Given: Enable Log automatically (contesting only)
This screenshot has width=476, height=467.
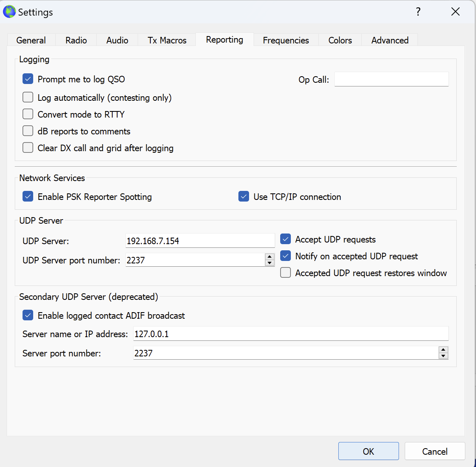Looking at the screenshot, I should 28,97.
